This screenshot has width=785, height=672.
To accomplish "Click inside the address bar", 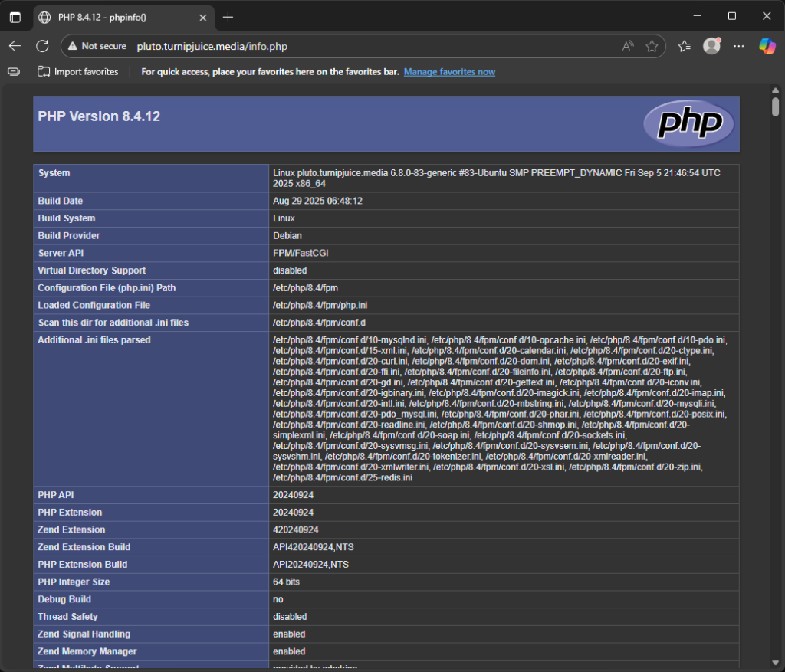I will click(x=307, y=46).
